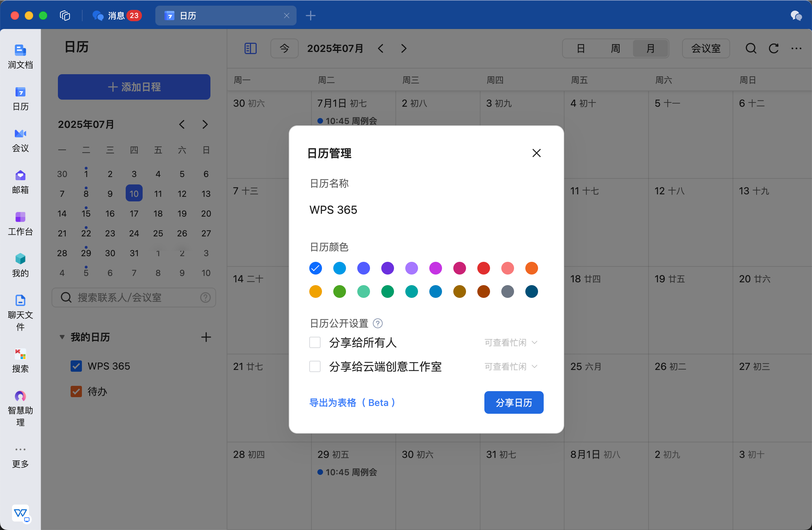Close the 日历管理 dialog
Image resolution: width=812 pixels, height=530 pixels.
coord(537,153)
